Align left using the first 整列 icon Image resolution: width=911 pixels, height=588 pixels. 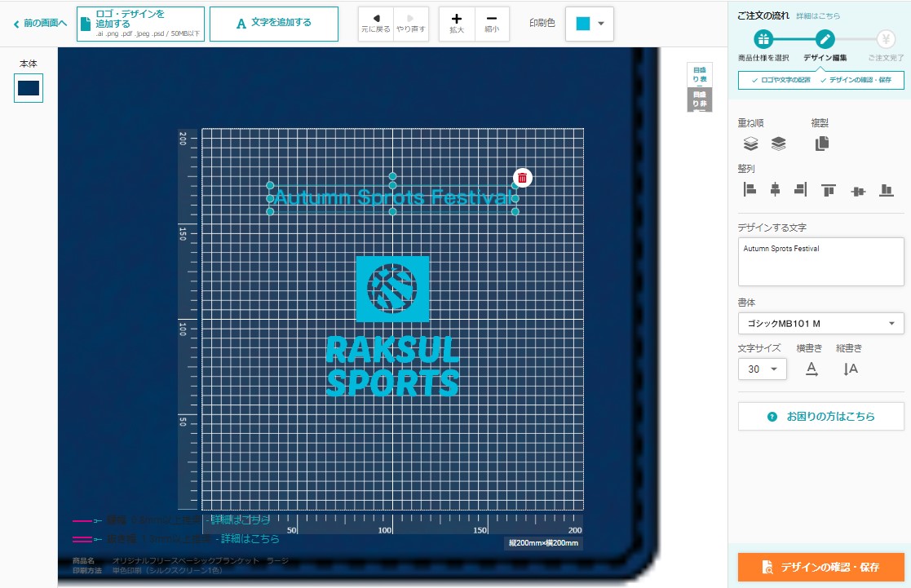click(x=750, y=189)
